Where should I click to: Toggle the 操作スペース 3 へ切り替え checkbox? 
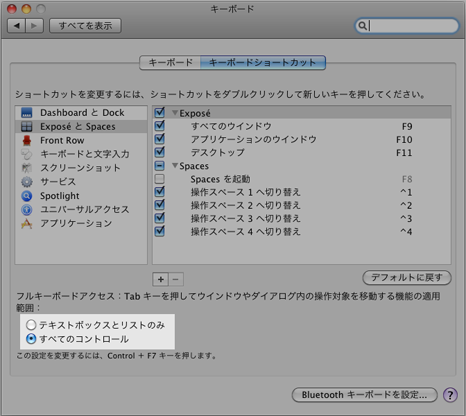(160, 218)
